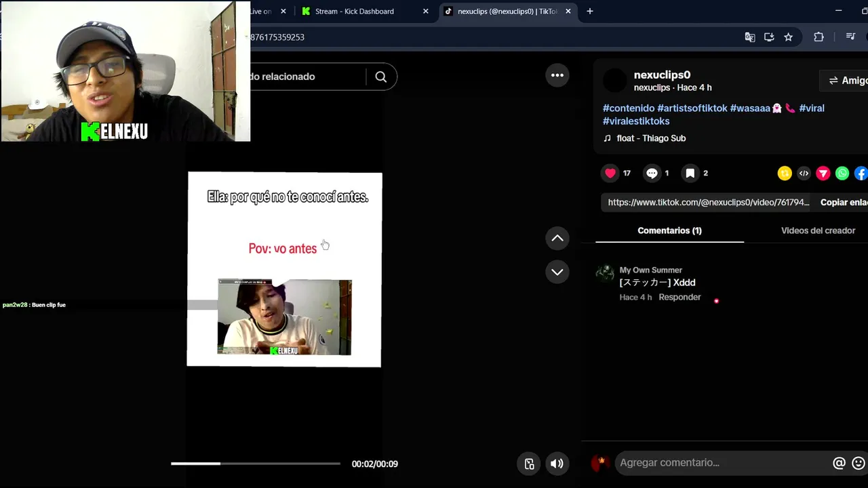Close the Stream - Kick Dashboard tab
The height and width of the screenshot is (488, 868).
tap(426, 12)
